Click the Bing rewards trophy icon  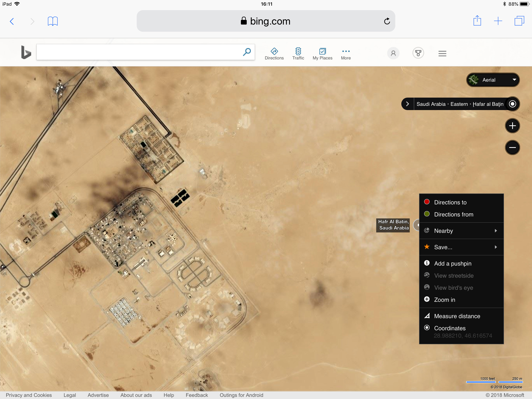[x=418, y=53]
